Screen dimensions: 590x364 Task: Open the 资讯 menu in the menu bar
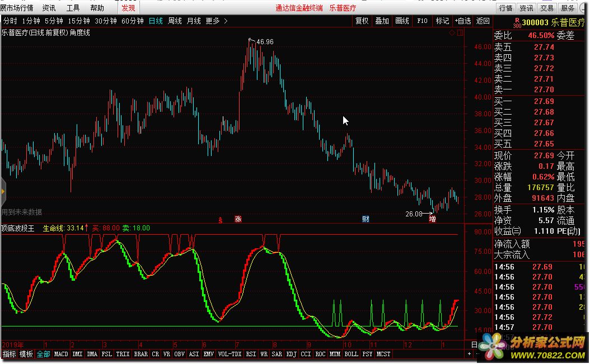point(49,8)
